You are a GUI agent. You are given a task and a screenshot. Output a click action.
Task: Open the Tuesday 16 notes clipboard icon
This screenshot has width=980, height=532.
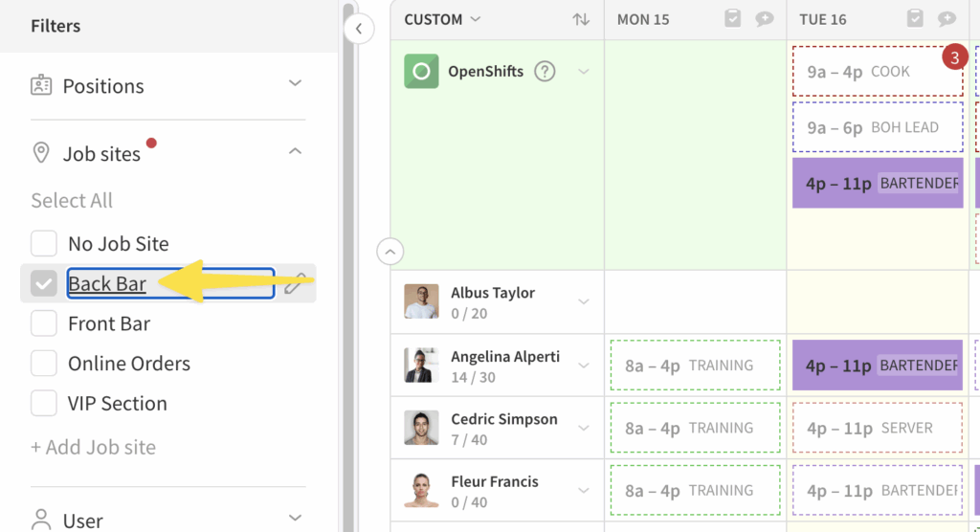click(915, 19)
